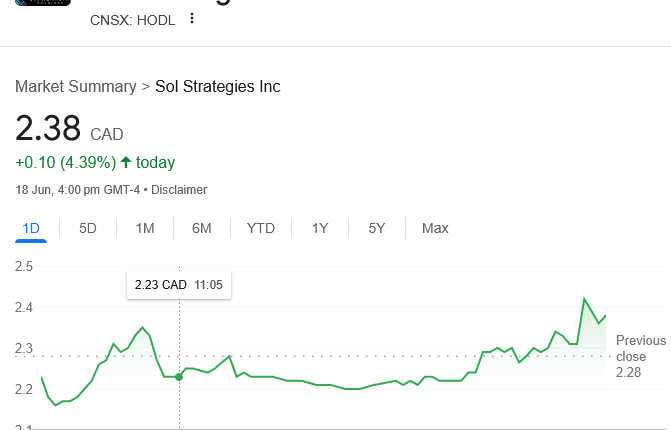Click the chart peak near 2.4
This screenshot has width=671, height=430.
tap(584, 298)
